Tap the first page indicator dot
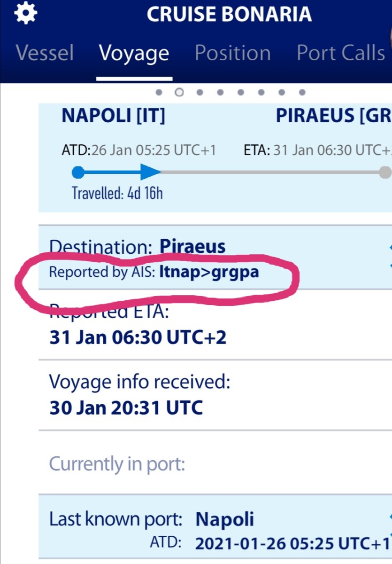Image resolution: width=392 pixels, height=564 pixels. point(159,93)
